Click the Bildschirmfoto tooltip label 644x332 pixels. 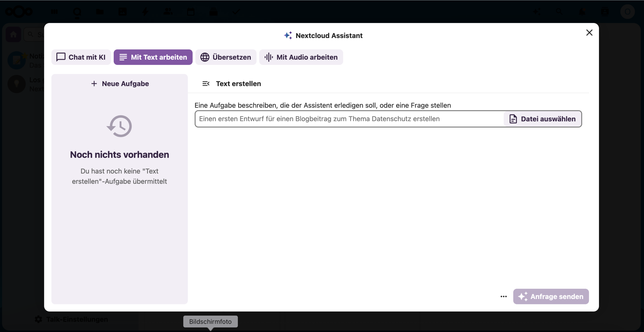pos(210,321)
